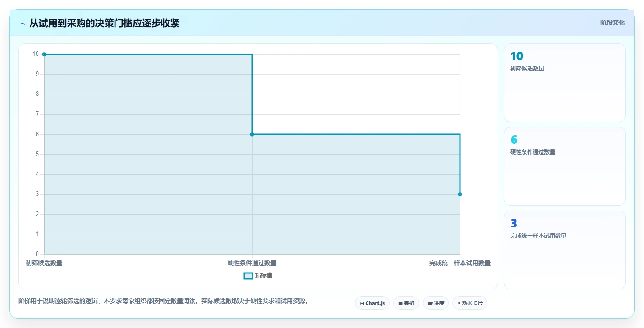Open the 完成统一样本试用数量 stat card

coord(564,250)
